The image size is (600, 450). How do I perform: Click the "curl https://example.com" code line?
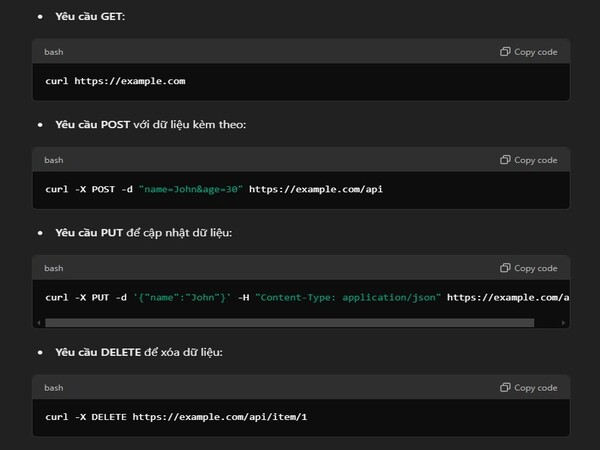115,81
